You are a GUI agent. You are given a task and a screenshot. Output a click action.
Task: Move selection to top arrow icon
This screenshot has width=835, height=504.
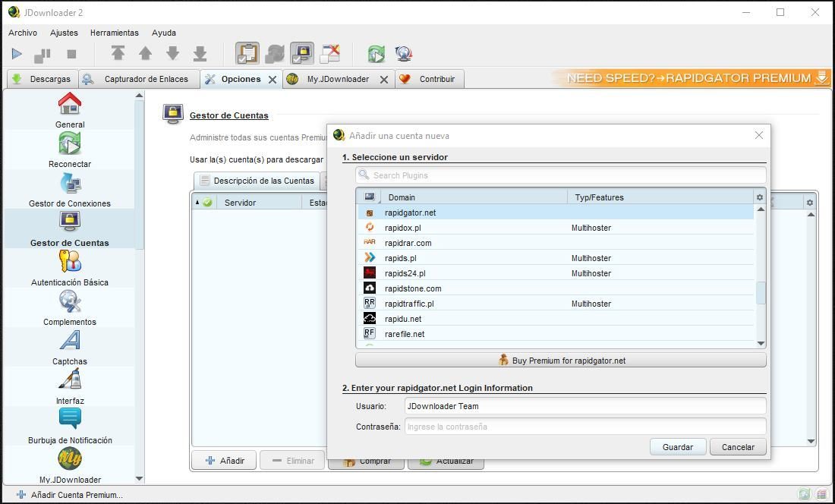point(118,53)
